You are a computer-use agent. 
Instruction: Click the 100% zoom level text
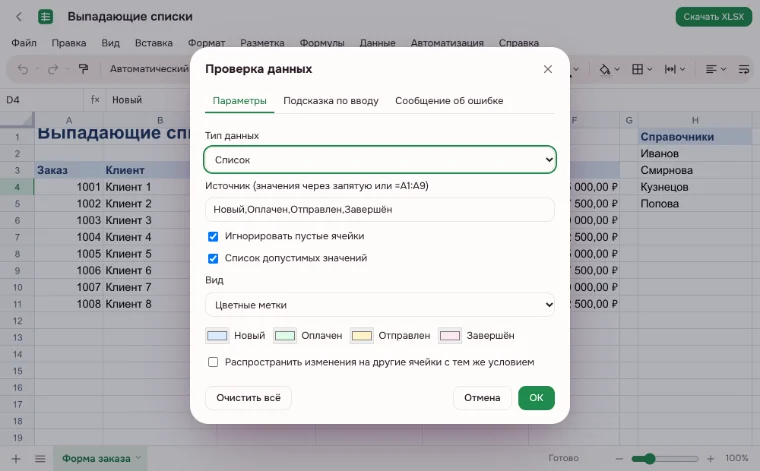(x=736, y=458)
